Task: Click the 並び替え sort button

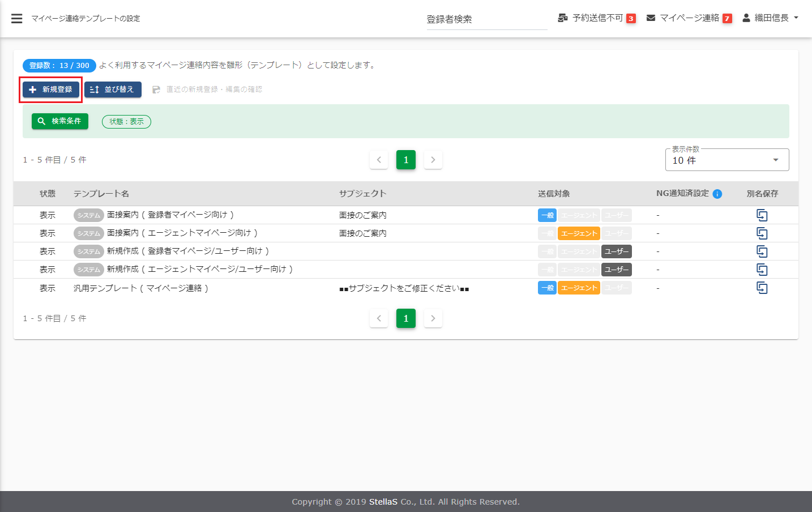Action: pyautogui.click(x=113, y=89)
